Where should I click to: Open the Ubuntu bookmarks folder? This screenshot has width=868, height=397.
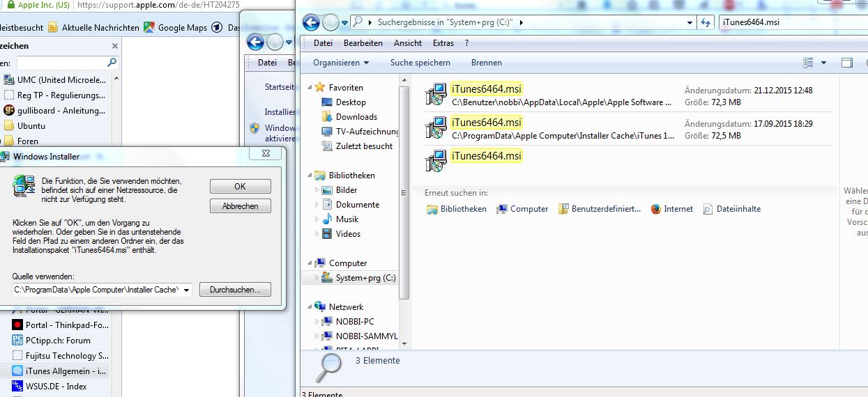(25, 126)
